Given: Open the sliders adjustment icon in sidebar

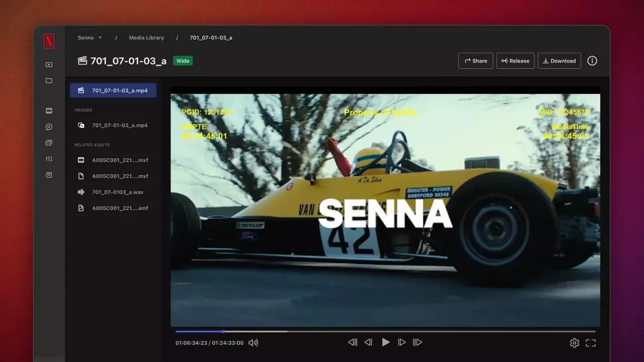Looking at the screenshot, I should point(49,159).
